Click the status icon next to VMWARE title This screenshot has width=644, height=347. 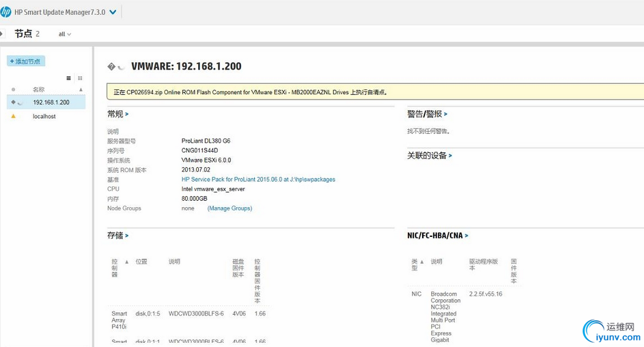(111, 67)
